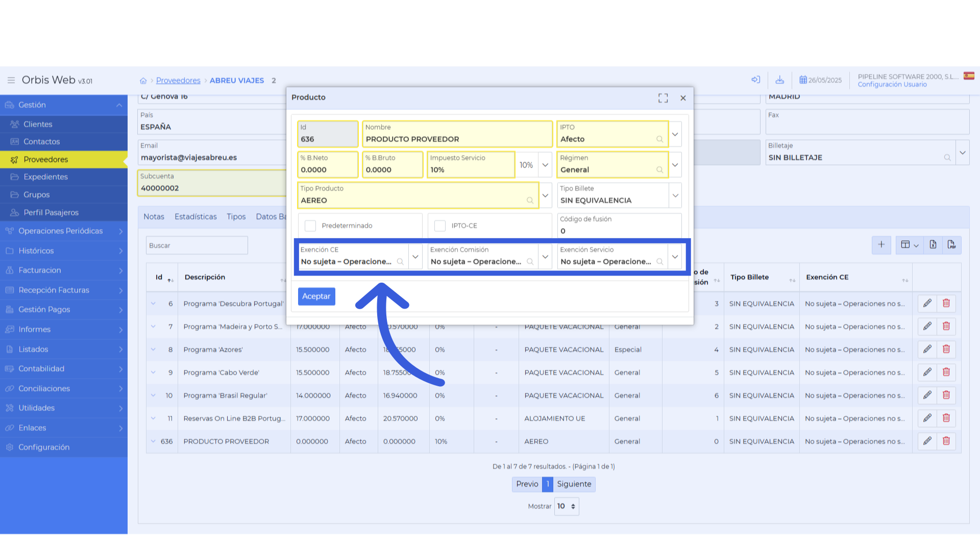Click the logout icon in the header
The height and width of the screenshot is (551, 980).
click(756, 80)
